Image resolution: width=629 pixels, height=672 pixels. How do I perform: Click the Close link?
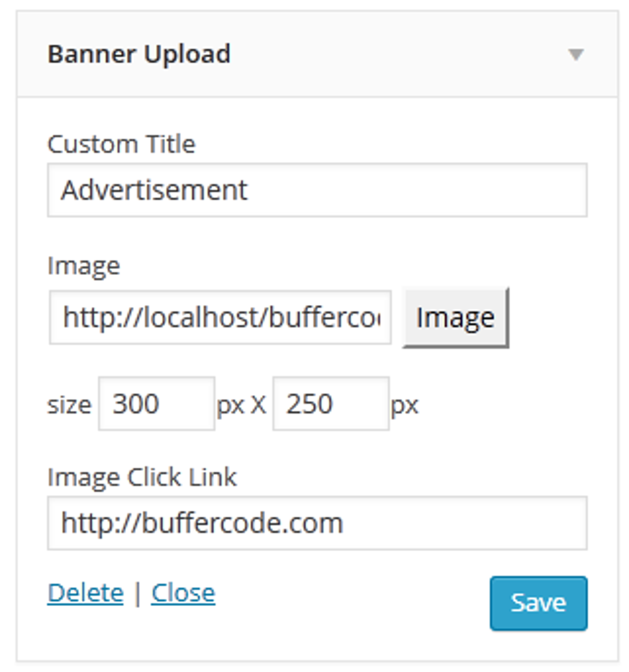(183, 592)
